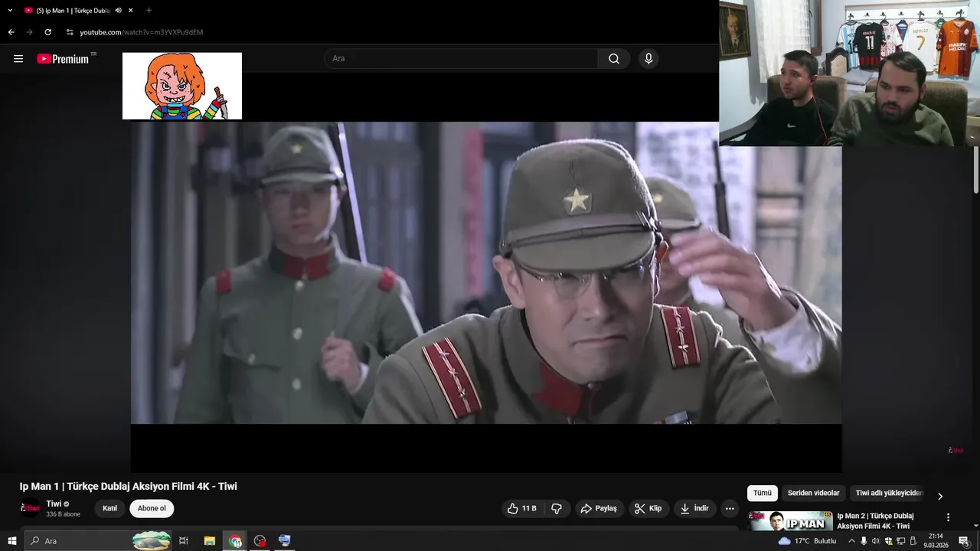Select the Tümü filter chip
980x551 pixels.
coord(763,494)
